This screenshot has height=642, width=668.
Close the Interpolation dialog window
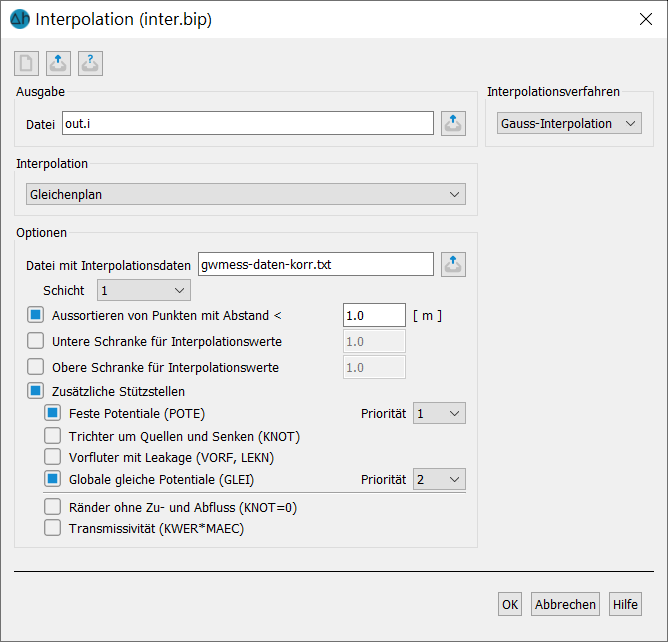click(646, 19)
